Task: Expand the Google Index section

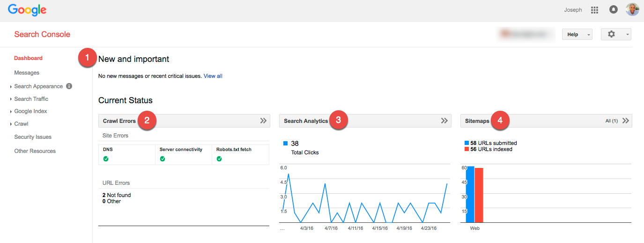Action: click(x=30, y=111)
